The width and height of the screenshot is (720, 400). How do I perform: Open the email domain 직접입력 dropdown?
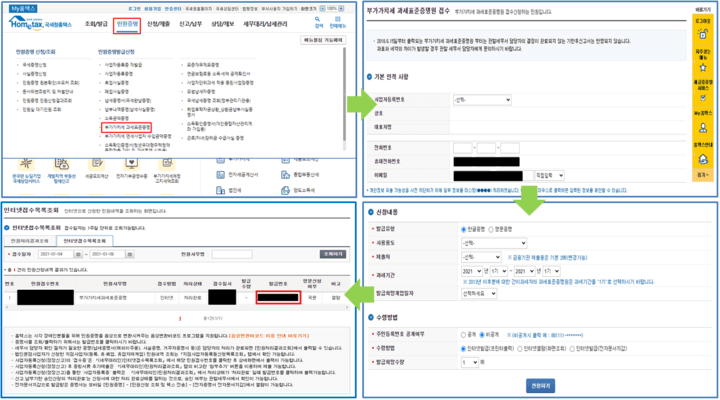tap(550, 175)
